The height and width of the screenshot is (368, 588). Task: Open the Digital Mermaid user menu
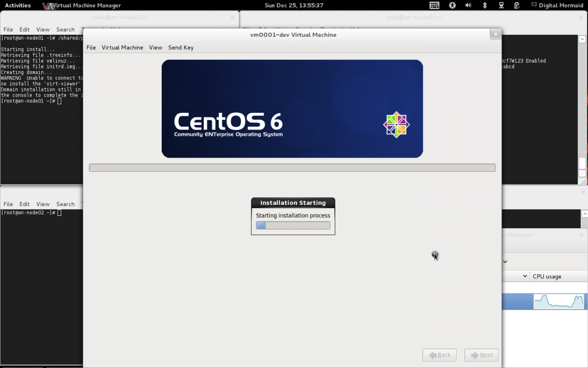(561, 5)
